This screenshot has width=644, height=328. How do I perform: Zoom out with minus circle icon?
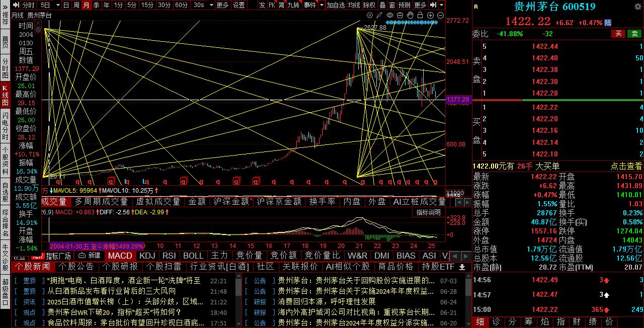pyautogui.click(x=440, y=15)
